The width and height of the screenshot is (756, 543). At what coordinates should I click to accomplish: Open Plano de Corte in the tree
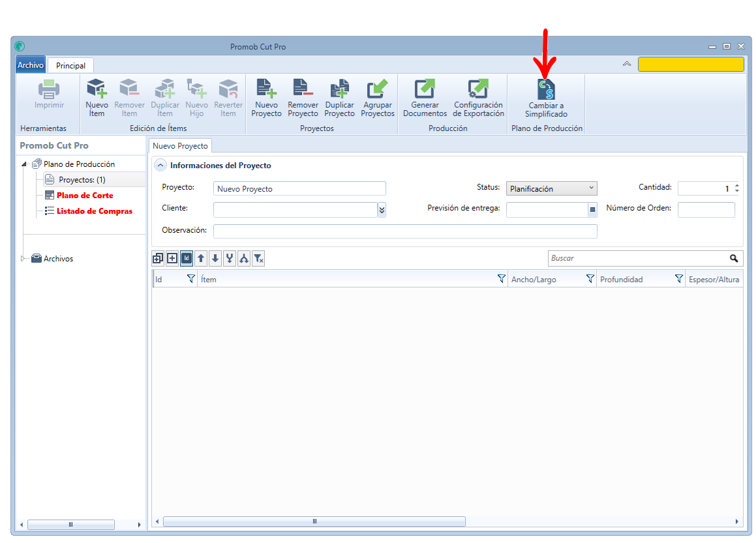coord(85,195)
